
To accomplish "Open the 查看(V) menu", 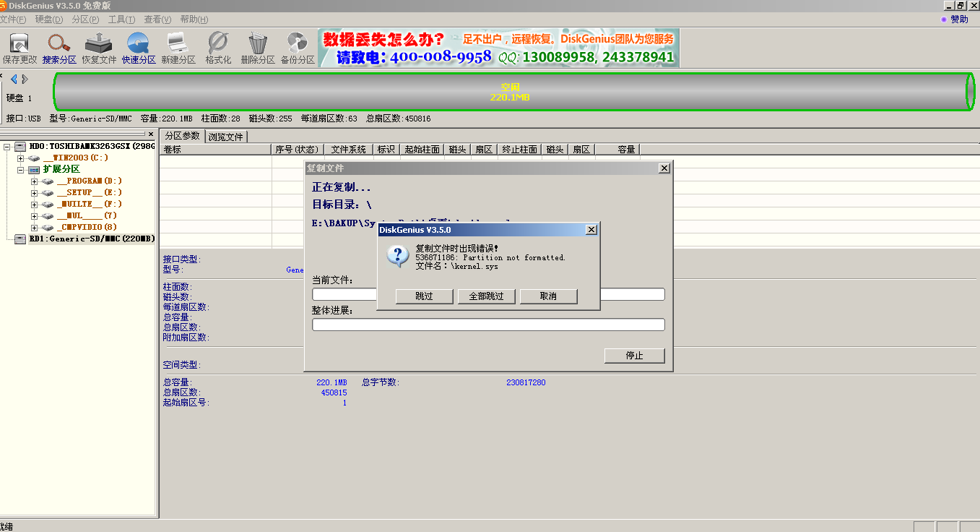I will coord(157,20).
